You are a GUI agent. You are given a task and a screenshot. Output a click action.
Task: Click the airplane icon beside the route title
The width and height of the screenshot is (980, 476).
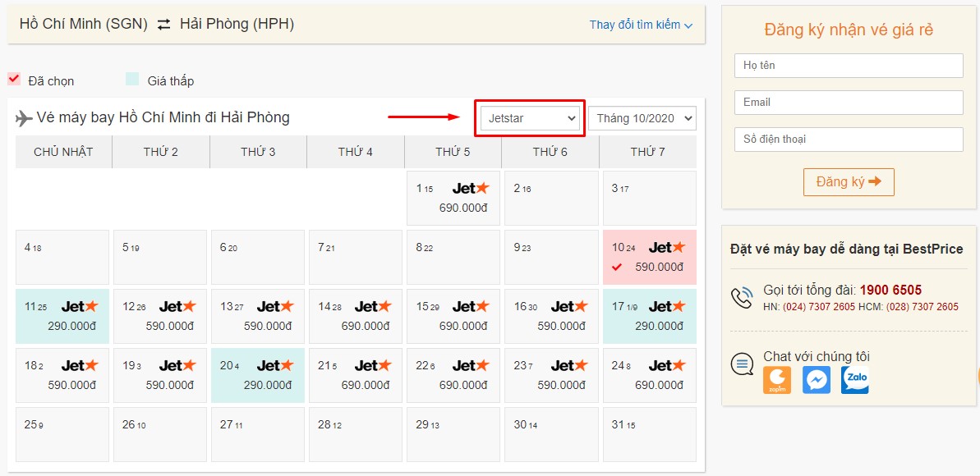click(x=26, y=117)
